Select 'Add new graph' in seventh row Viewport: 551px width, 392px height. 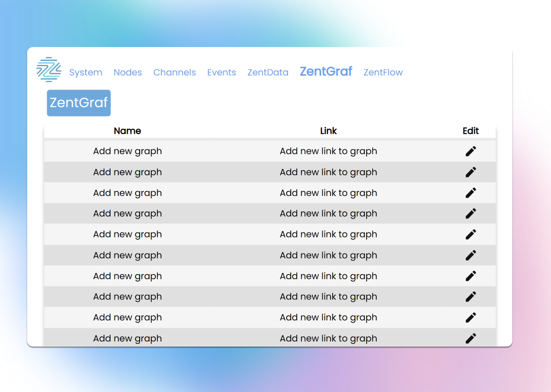pyautogui.click(x=127, y=276)
